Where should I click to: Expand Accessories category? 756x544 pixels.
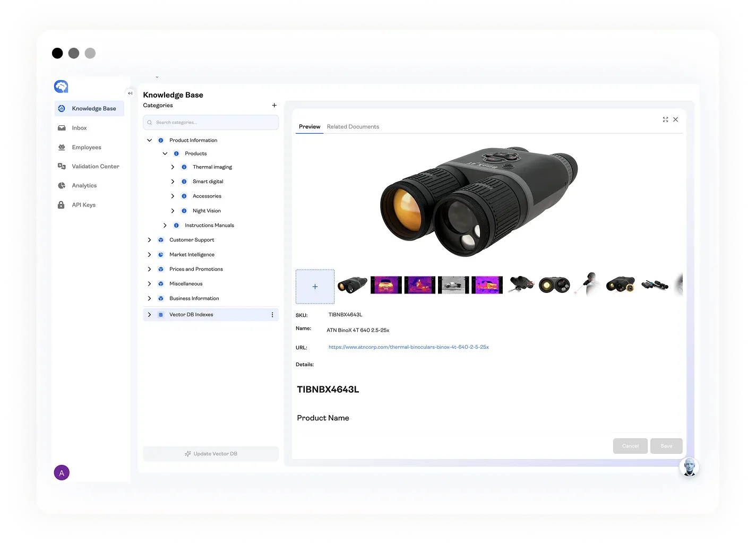(x=173, y=196)
